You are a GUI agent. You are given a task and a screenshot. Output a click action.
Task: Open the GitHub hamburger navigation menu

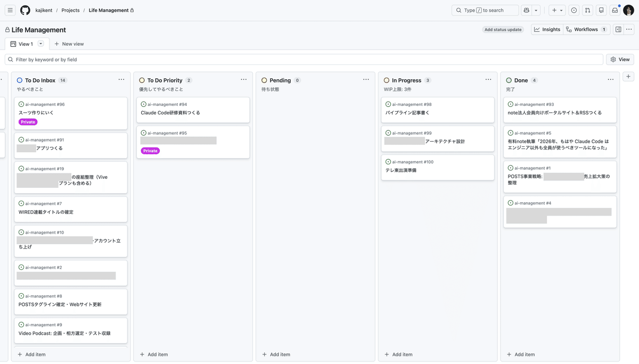tap(11, 10)
